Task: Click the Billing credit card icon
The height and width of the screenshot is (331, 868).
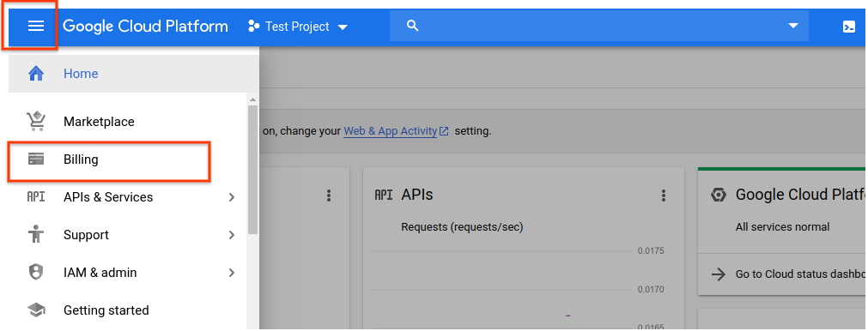Action: pyautogui.click(x=36, y=159)
